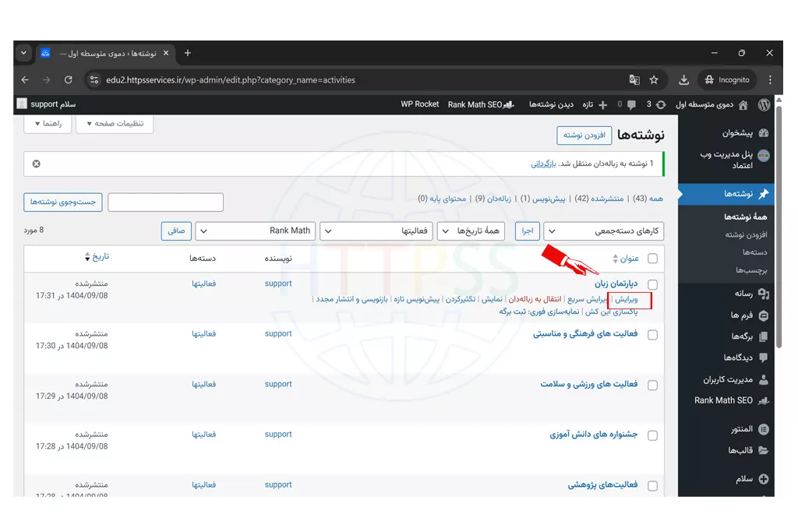Check the box for دپارتمان زبان post
Image resolution: width=798 pixels, height=532 pixels.
(652, 285)
